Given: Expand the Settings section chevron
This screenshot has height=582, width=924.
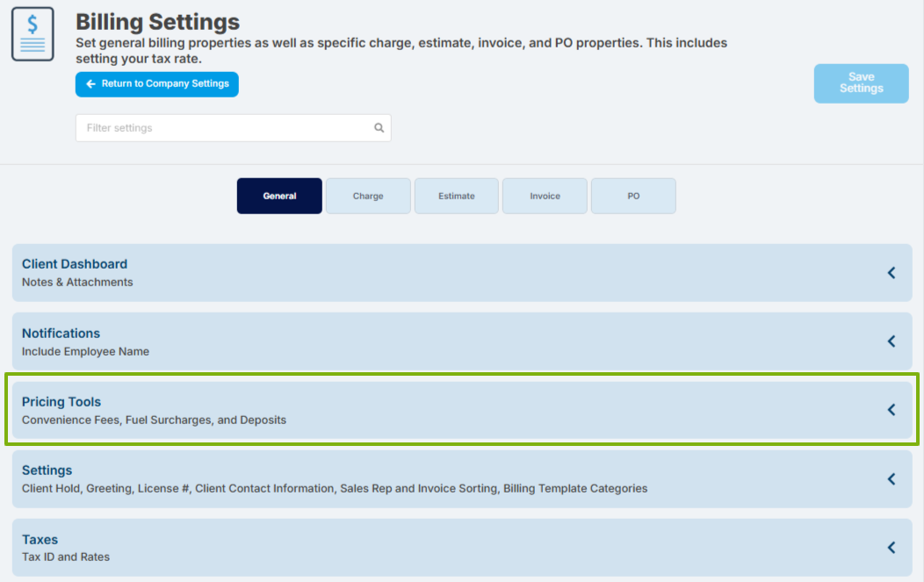Looking at the screenshot, I should point(892,479).
